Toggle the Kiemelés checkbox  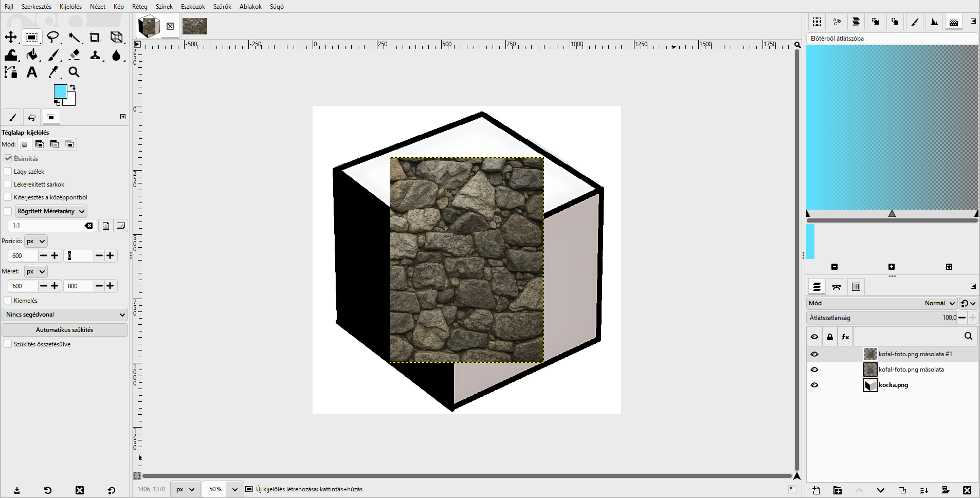coord(8,300)
